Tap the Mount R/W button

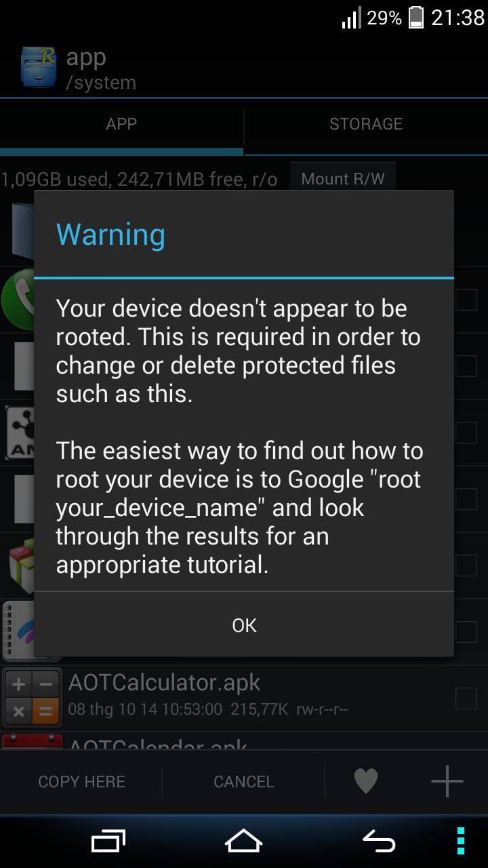343,179
